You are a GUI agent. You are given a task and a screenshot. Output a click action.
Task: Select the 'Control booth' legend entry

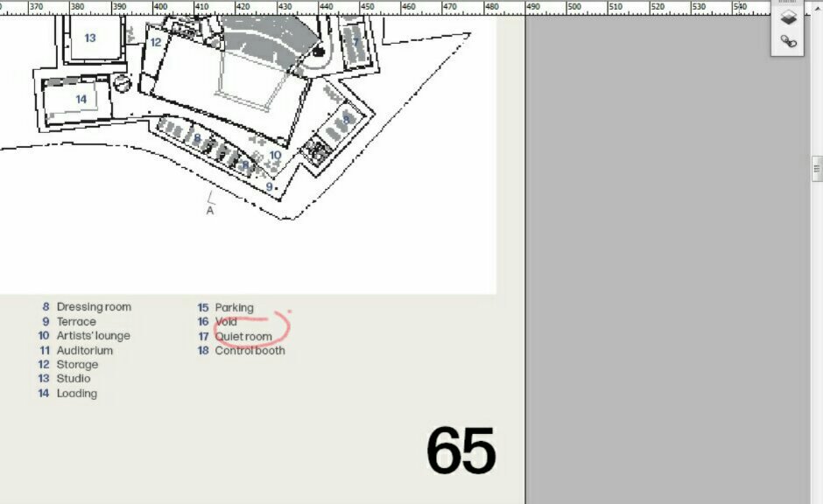coord(250,350)
